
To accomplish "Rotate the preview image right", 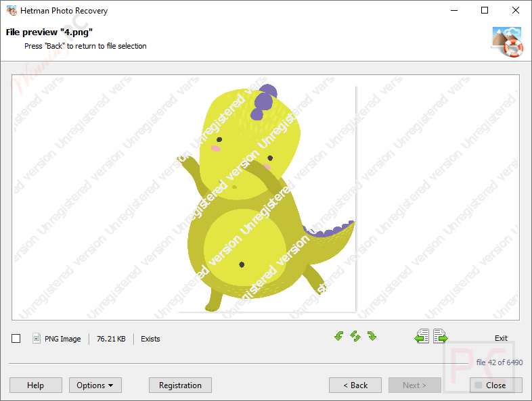I will (372, 336).
